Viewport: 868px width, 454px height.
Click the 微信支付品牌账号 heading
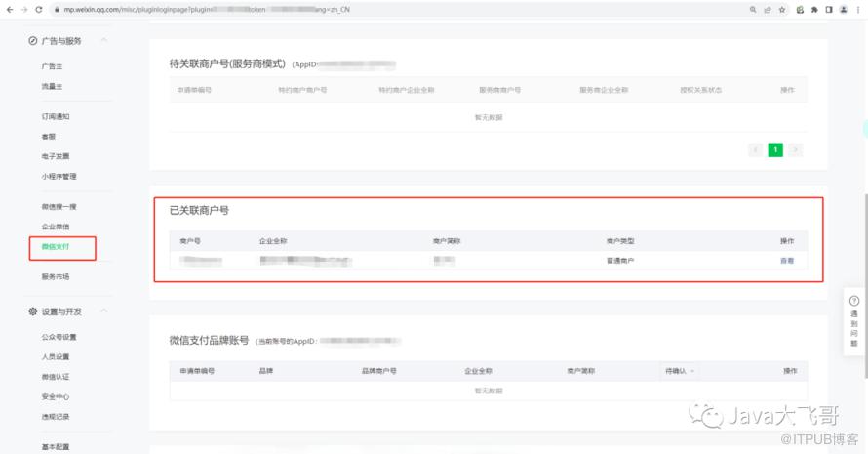(210, 340)
